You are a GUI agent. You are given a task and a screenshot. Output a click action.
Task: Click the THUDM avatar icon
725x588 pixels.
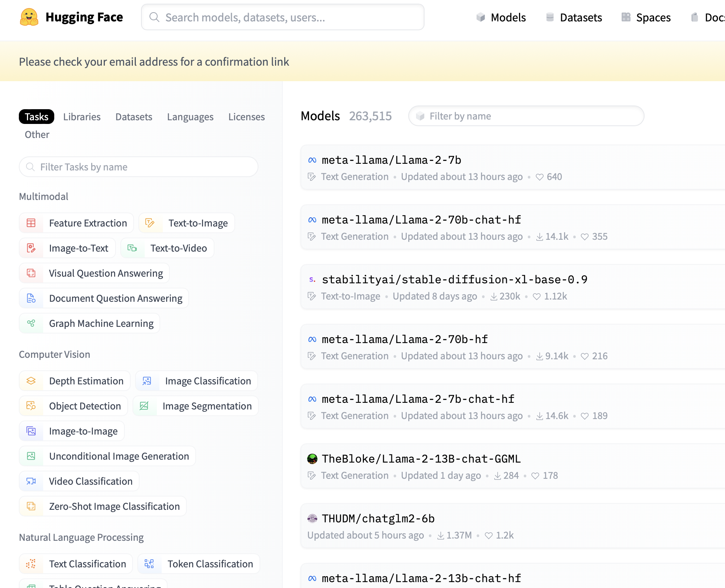[312, 519]
